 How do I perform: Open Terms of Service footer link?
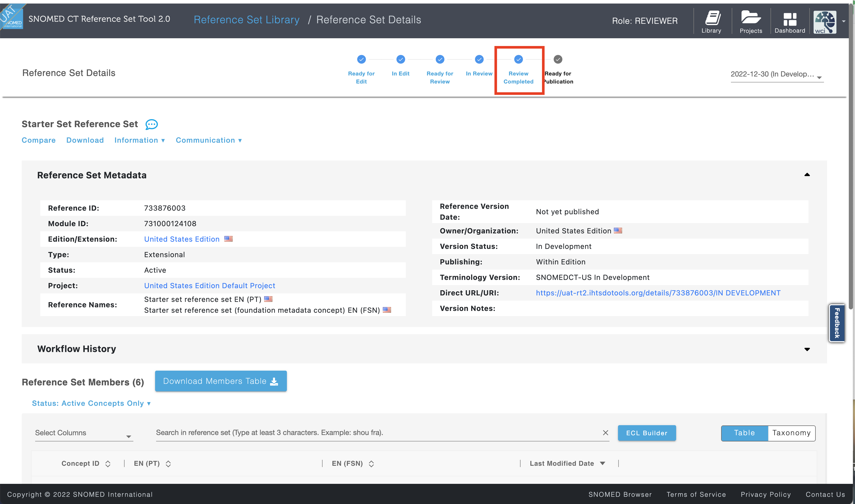696,494
